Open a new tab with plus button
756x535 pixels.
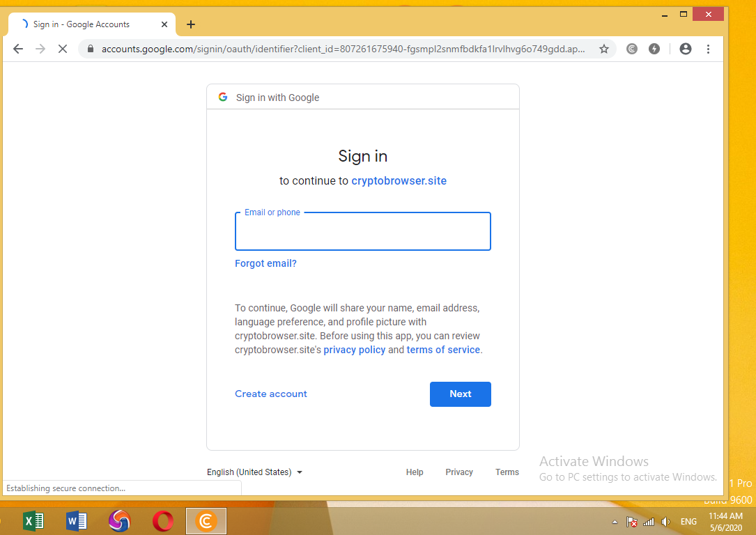click(191, 24)
